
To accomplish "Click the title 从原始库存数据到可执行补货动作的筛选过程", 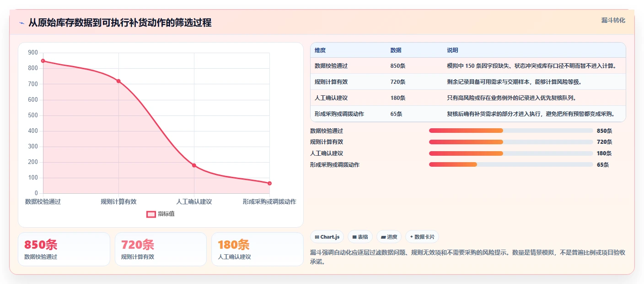I will click(120, 23).
